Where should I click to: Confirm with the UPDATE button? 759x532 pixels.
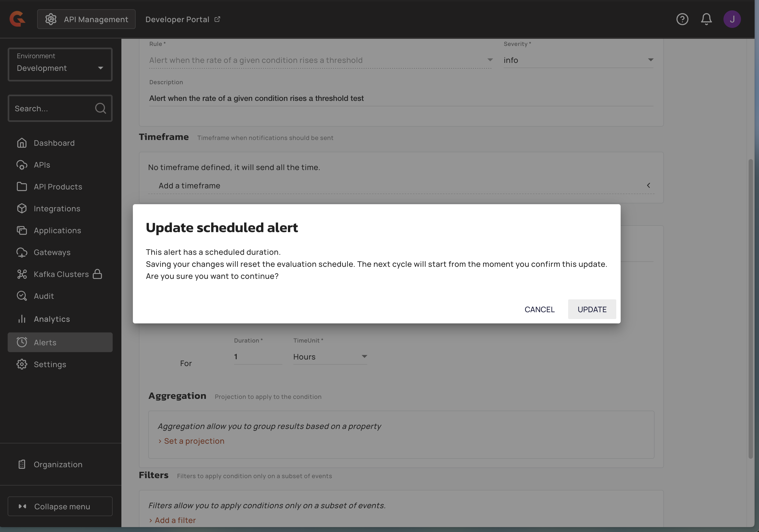point(591,309)
